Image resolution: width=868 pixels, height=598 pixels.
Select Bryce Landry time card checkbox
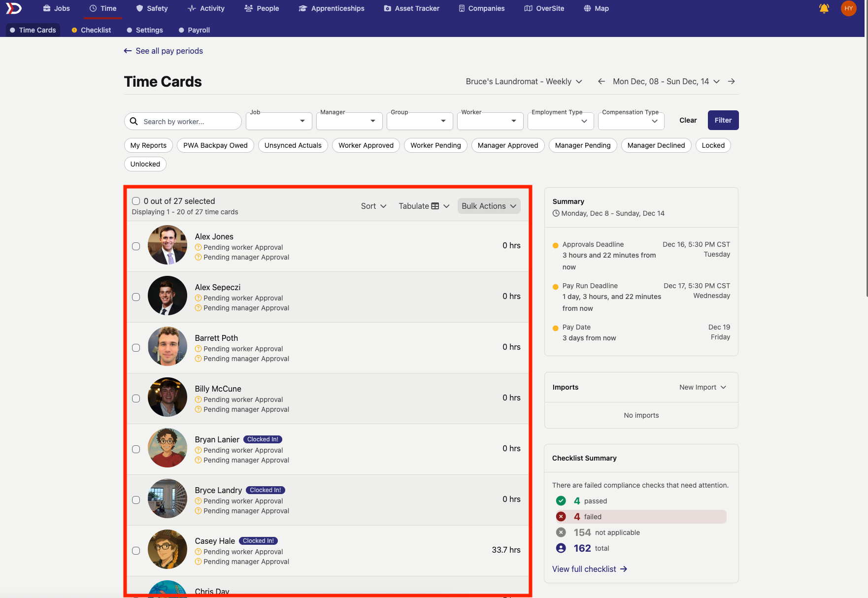click(x=136, y=500)
